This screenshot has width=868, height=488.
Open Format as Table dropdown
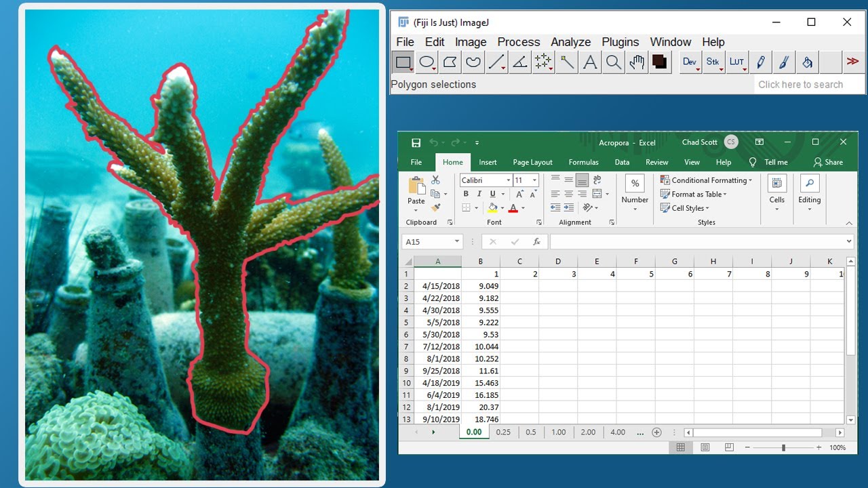pos(694,195)
